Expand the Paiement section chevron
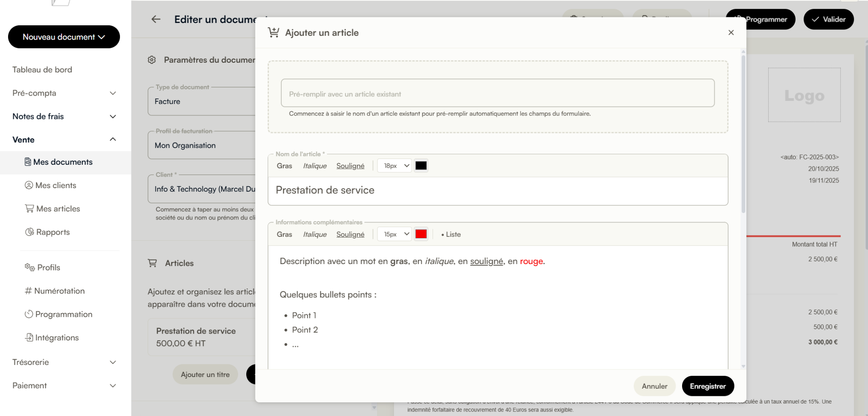This screenshot has height=416, width=868. tap(113, 385)
